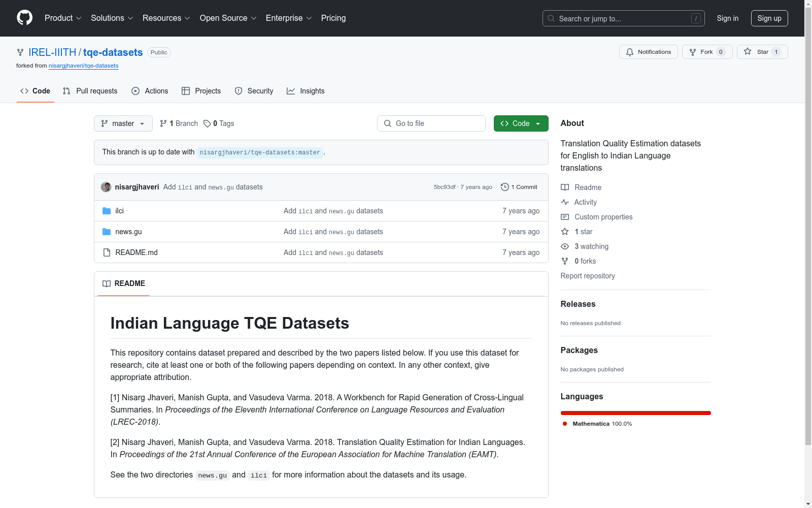
Task: Open the Insights tab
Action: [x=306, y=91]
